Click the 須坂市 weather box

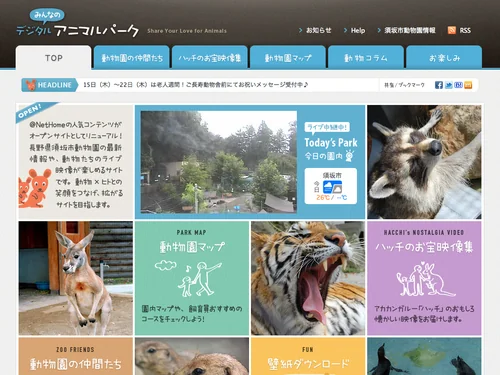pos(331,186)
